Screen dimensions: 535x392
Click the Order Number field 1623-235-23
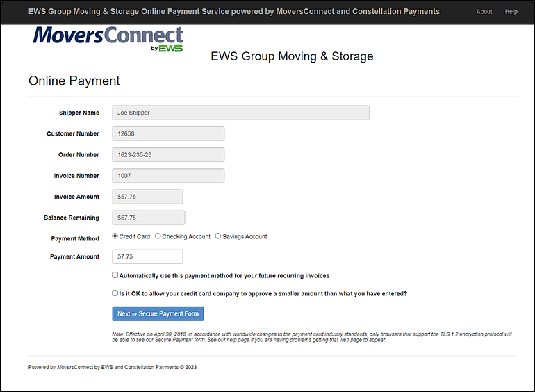(x=168, y=154)
